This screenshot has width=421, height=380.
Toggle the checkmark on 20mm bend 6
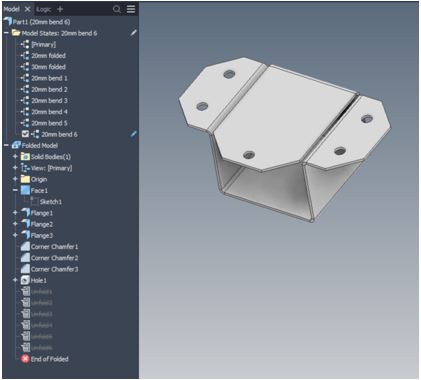[x=25, y=134]
